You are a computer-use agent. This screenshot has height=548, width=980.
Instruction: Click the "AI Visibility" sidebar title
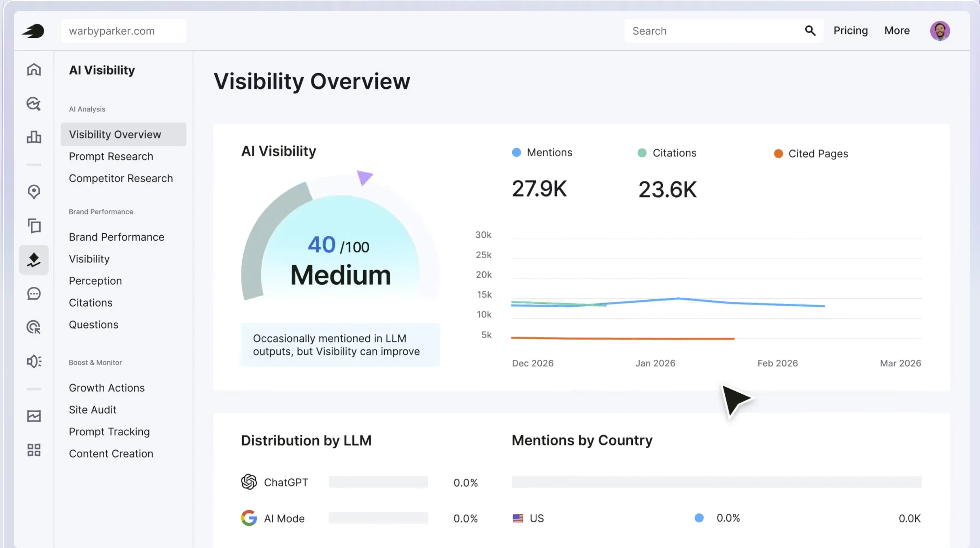(x=102, y=70)
